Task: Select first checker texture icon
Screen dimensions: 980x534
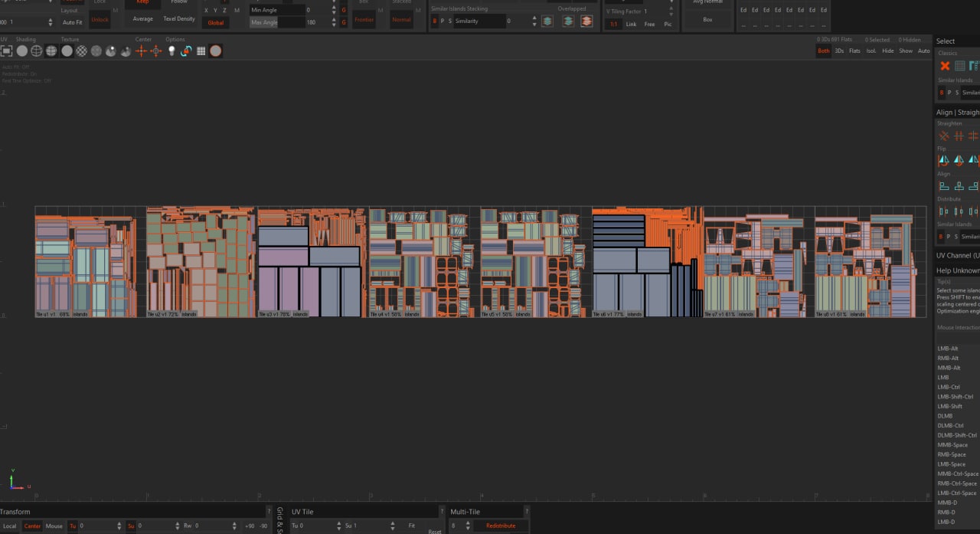Action: tap(82, 51)
